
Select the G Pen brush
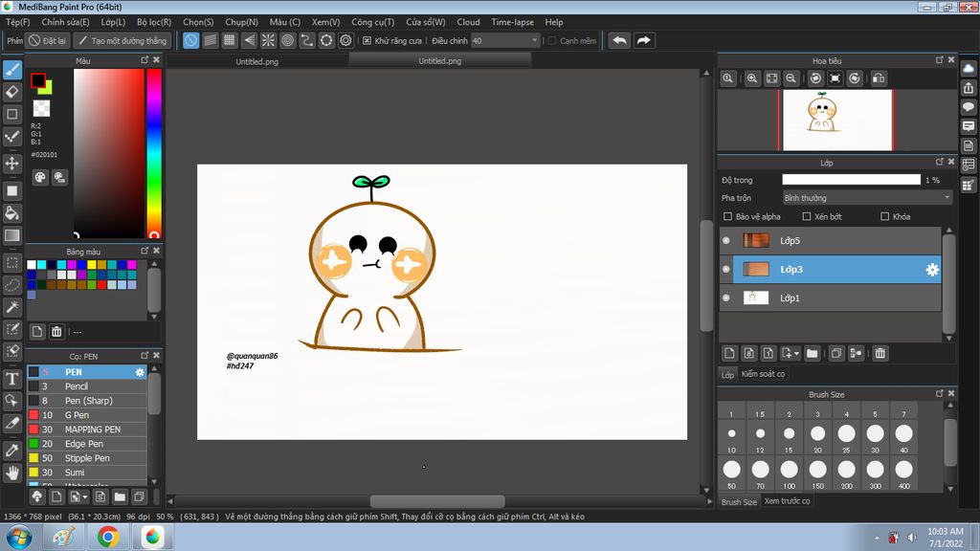pos(87,415)
